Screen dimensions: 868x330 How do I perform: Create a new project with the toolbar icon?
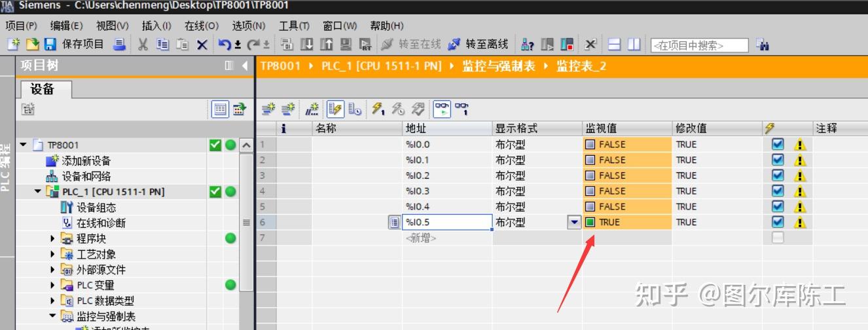coord(14,45)
